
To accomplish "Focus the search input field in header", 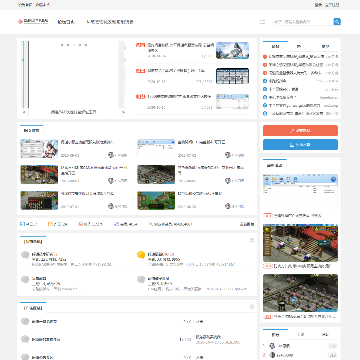I will [308, 22].
